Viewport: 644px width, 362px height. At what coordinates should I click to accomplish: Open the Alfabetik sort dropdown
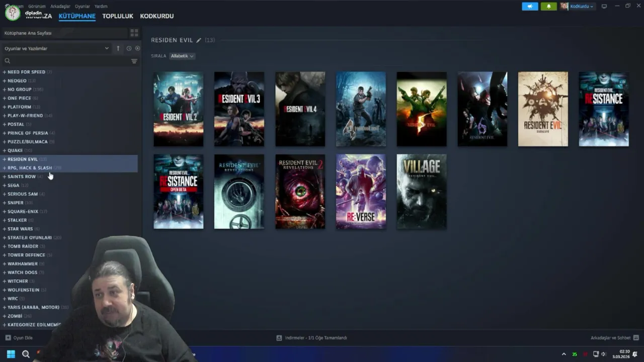(182, 56)
